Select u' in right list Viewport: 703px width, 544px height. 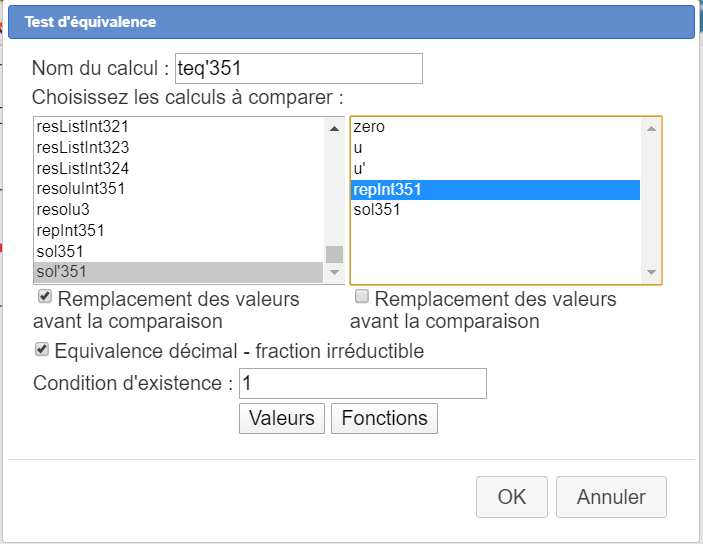pyautogui.click(x=360, y=169)
